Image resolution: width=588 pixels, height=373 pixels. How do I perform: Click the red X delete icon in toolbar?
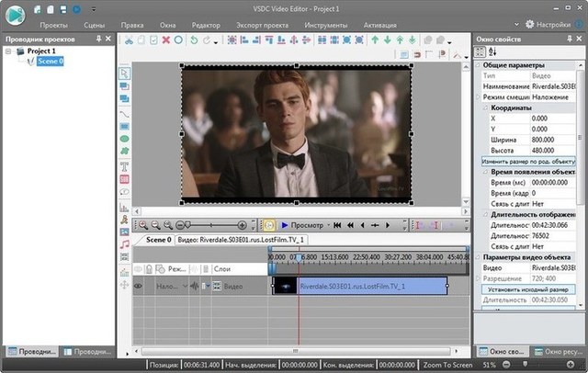[165, 40]
